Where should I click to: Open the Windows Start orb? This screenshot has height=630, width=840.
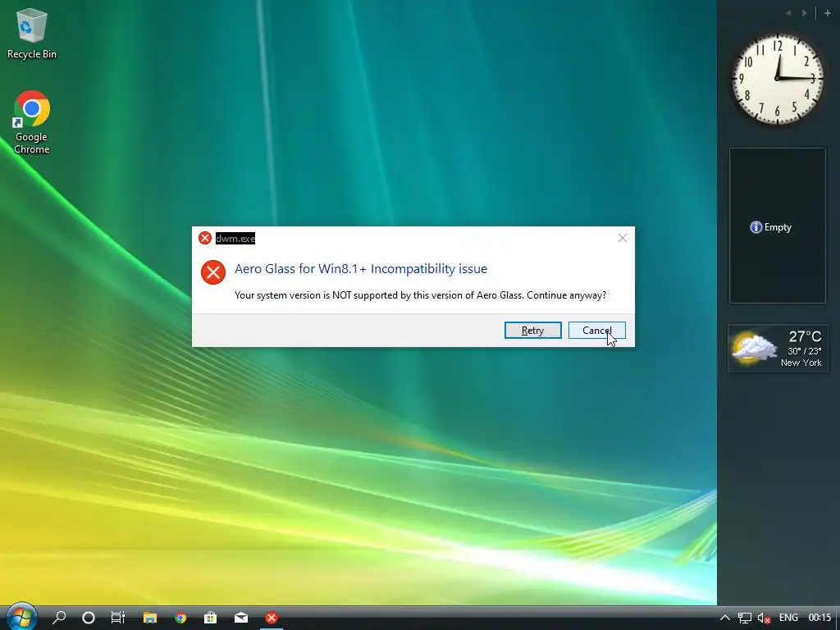tap(21, 617)
